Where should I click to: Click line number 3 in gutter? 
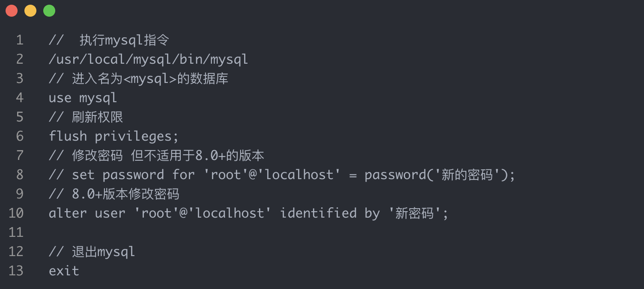[x=19, y=79]
